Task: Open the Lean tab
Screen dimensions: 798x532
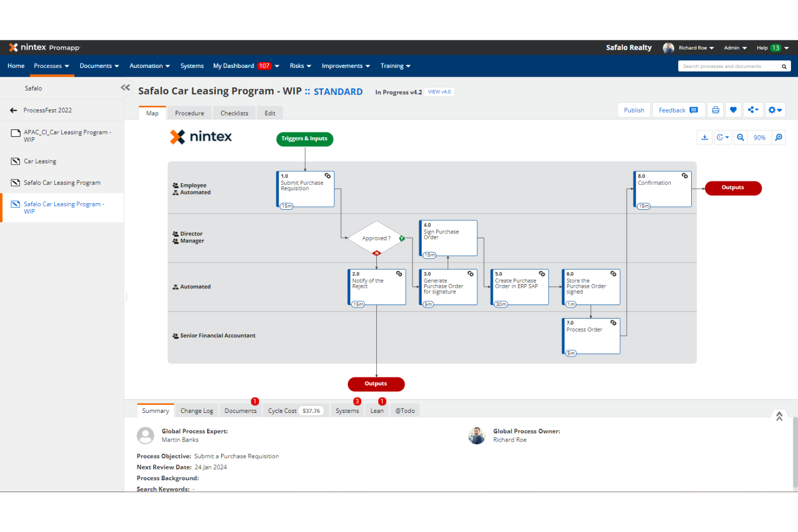Action: tap(377, 411)
